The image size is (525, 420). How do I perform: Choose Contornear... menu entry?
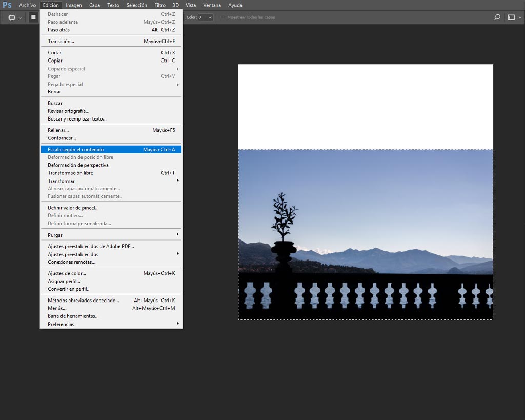pos(111,138)
